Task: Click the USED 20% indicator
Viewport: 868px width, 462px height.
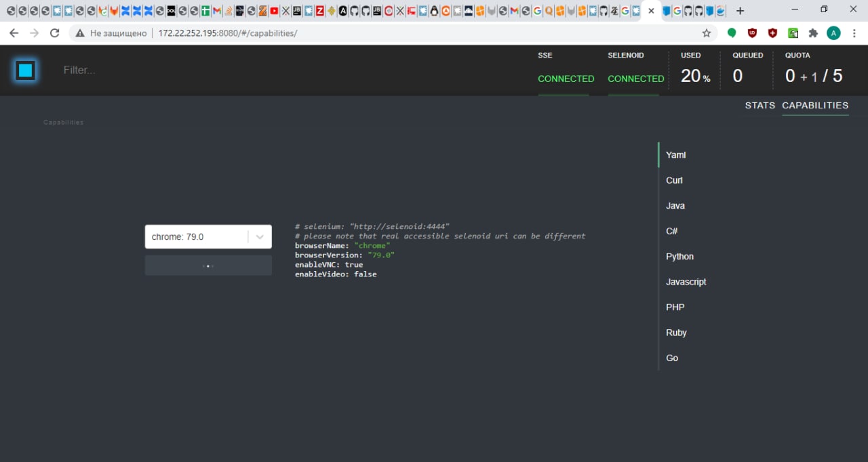Action: click(x=696, y=76)
